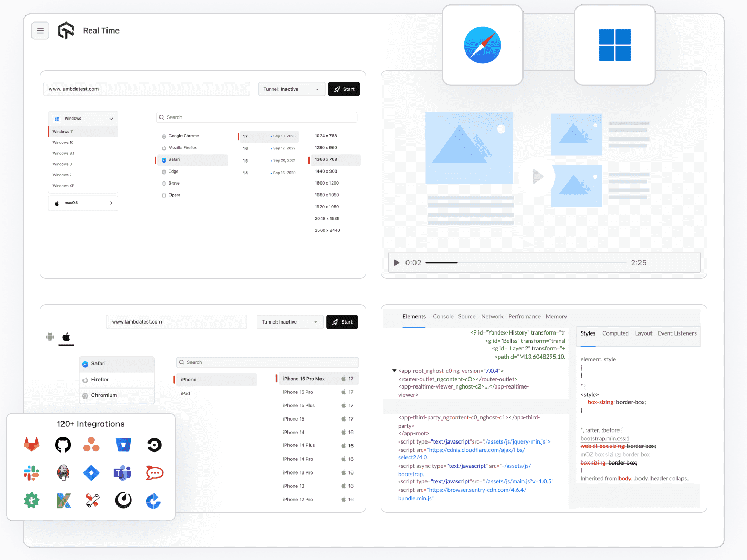The height and width of the screenshot is (560, 747).
Task: Select the Event Listeners sub-tab
Action: pos(677,333)
